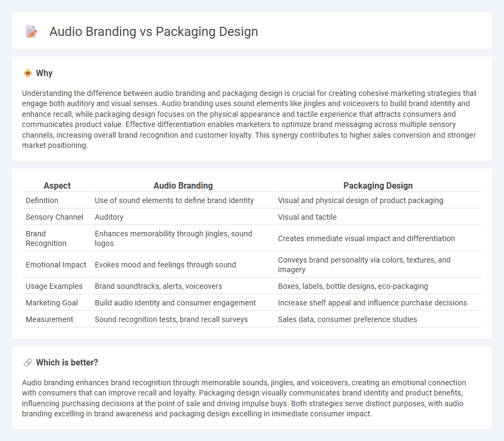Screen dimensions: 504x441
Task: Select the Marketing Goal row label
Action: (51, 302)
